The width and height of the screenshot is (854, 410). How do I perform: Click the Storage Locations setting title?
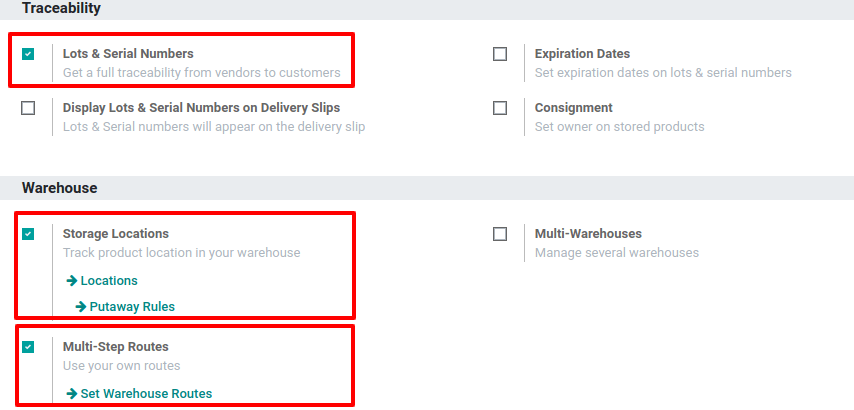click(116, 234)
